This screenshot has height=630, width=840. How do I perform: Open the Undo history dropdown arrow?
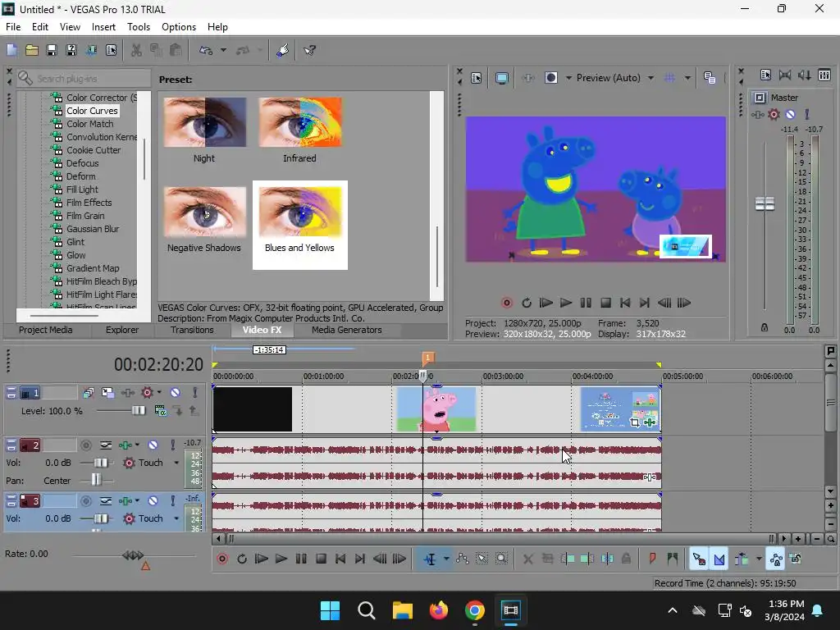click(223, 50)
